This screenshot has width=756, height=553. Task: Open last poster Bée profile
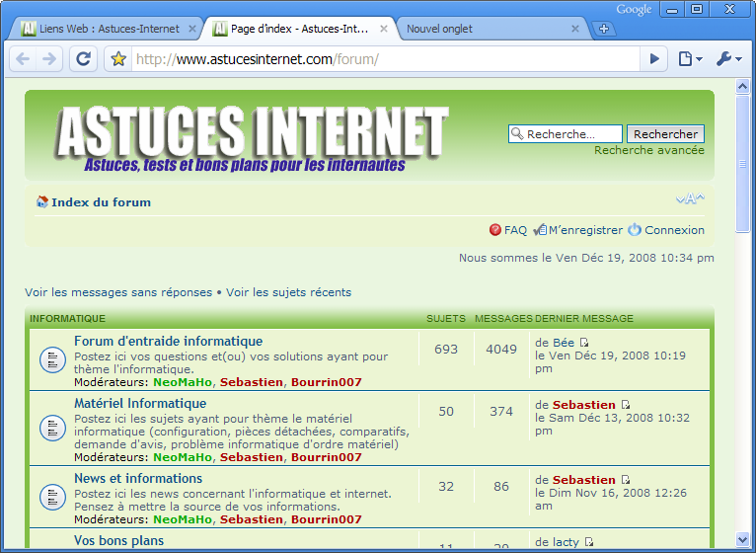tap(564, 343)
